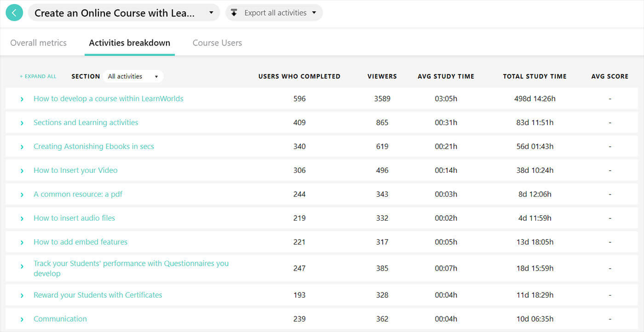Open the Export all activities dropdown arrow
This screenshot has width=644, height=332.
[x=314, y=13]
